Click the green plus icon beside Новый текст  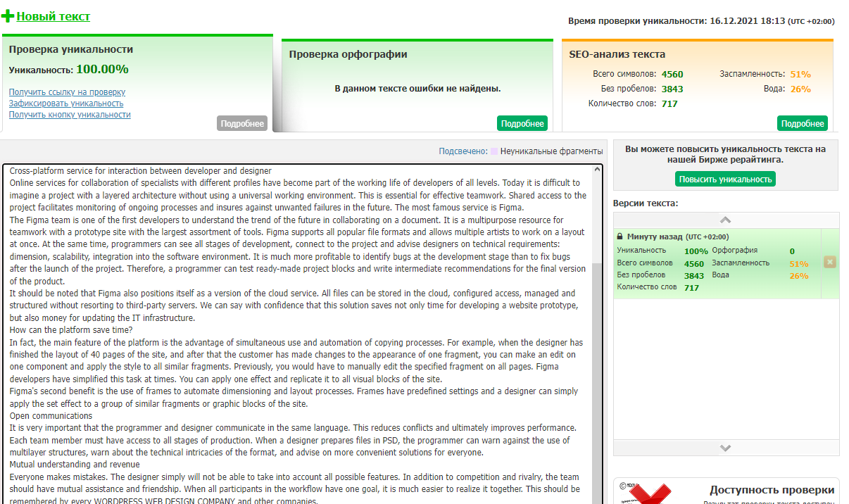[x=8, y=16]
